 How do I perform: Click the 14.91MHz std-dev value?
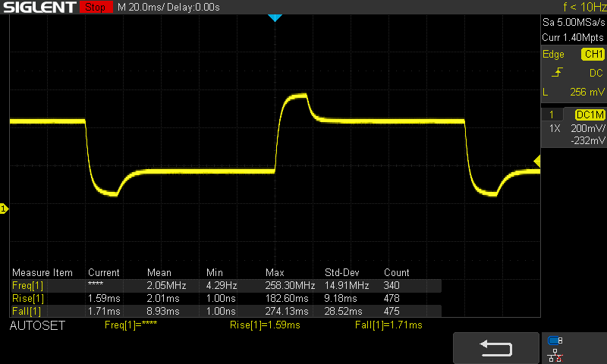pos(347,285)
